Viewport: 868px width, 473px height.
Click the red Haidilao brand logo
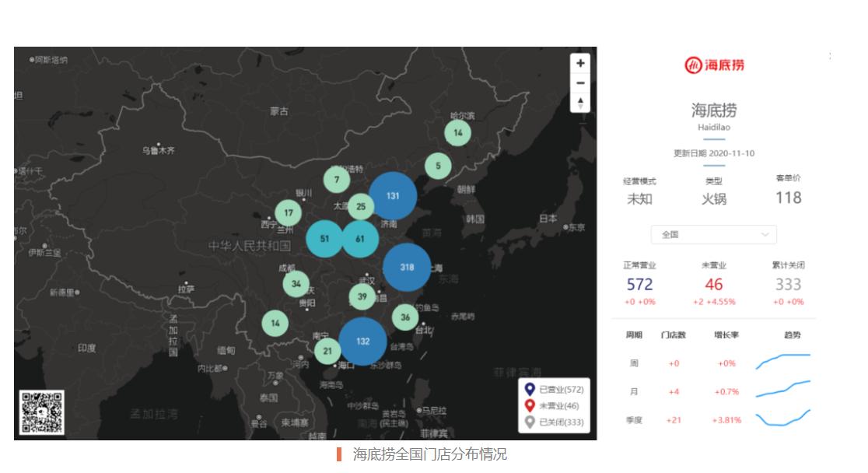tap(712, 65)
